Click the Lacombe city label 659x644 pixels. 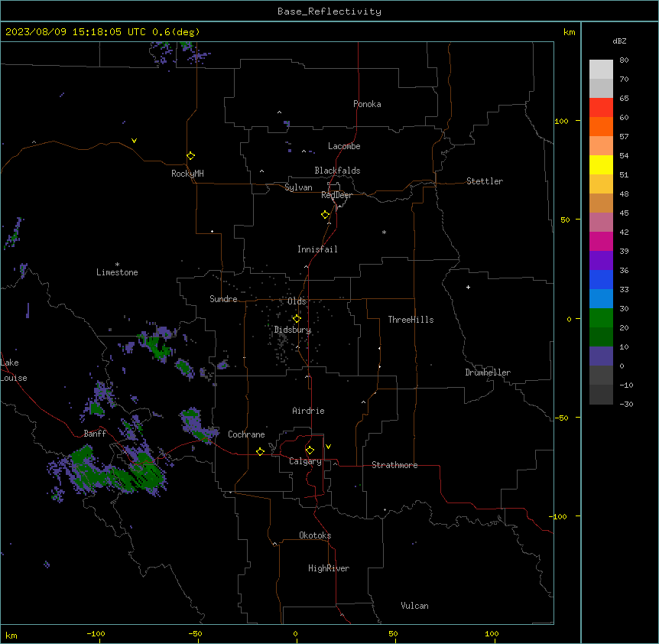pyautogui.click(x=344, y=146)
